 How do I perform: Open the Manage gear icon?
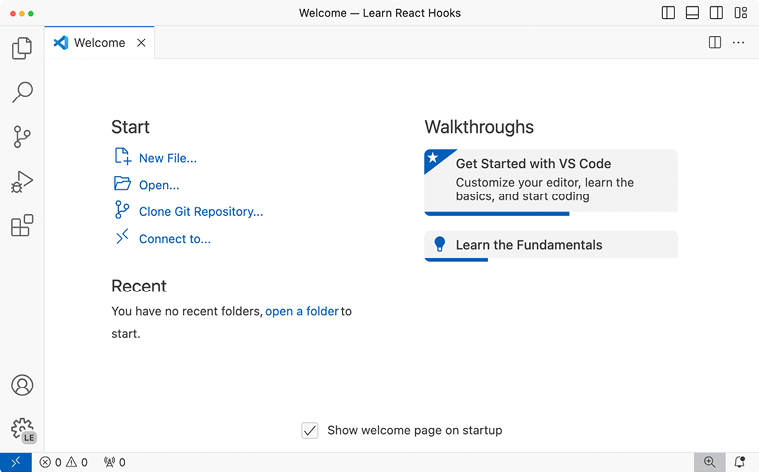pyautogui.click(x=23, y=430)
